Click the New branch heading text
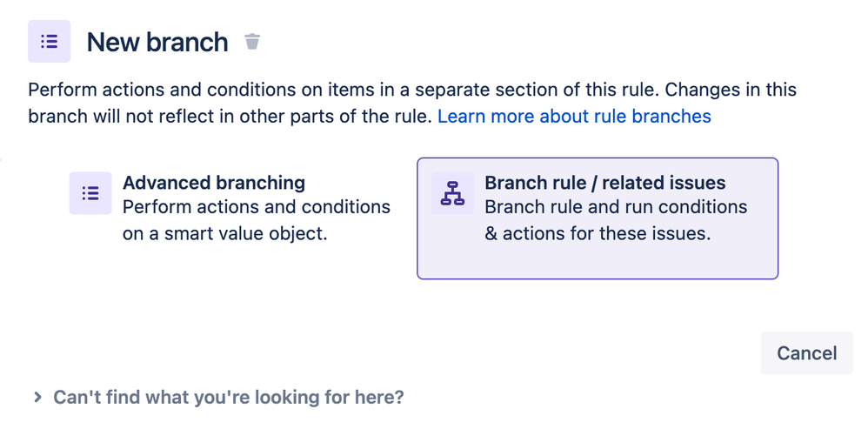 (157, 42)
